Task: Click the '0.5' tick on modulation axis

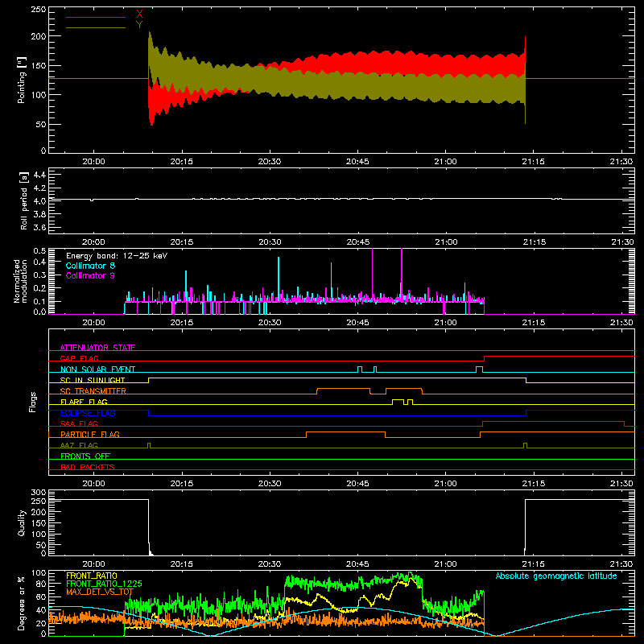Action: [x=39, y=251]
